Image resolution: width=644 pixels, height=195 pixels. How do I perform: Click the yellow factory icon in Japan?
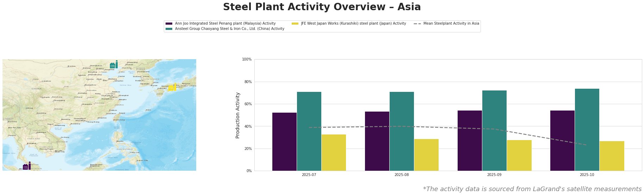(x=172, y=87)
